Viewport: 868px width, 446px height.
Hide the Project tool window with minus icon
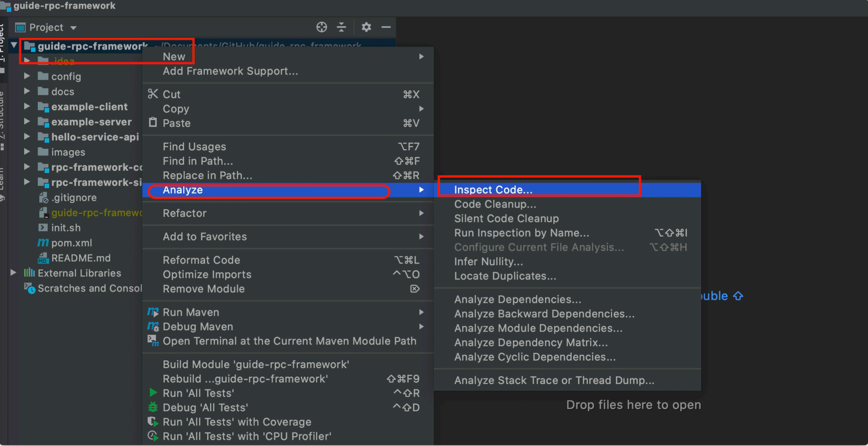(386, 27)
